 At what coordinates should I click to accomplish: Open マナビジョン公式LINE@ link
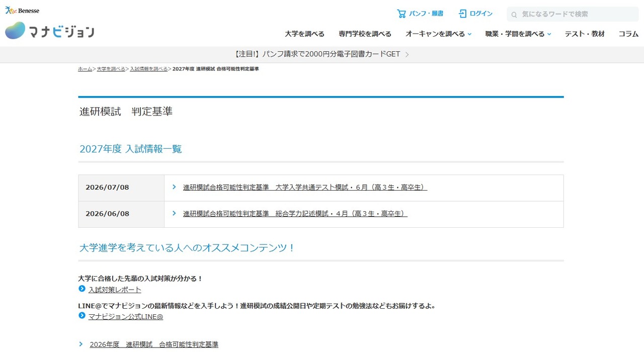[126, 317]
